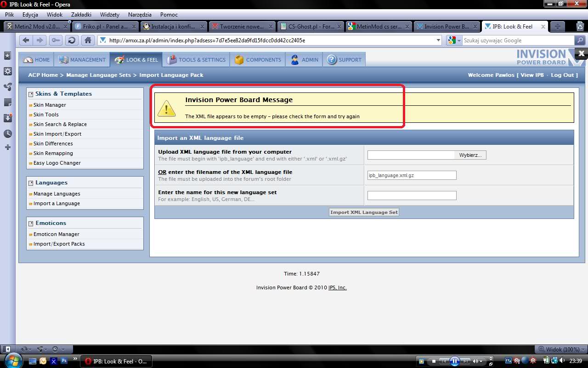Image resolution: width=588 pixels, height=368 pixels.
Task: Open the Zakładki menu
Action: click(x=81, y=14)
